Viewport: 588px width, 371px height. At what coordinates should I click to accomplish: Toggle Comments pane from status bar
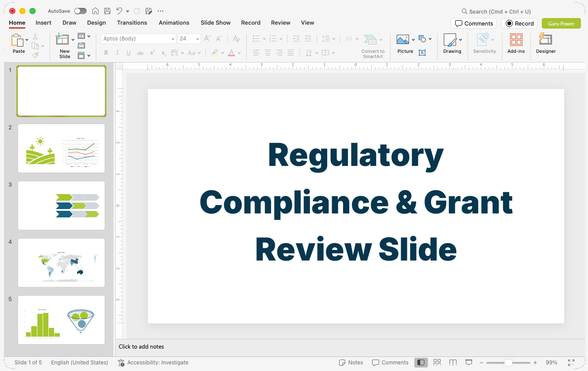point(390,363)
